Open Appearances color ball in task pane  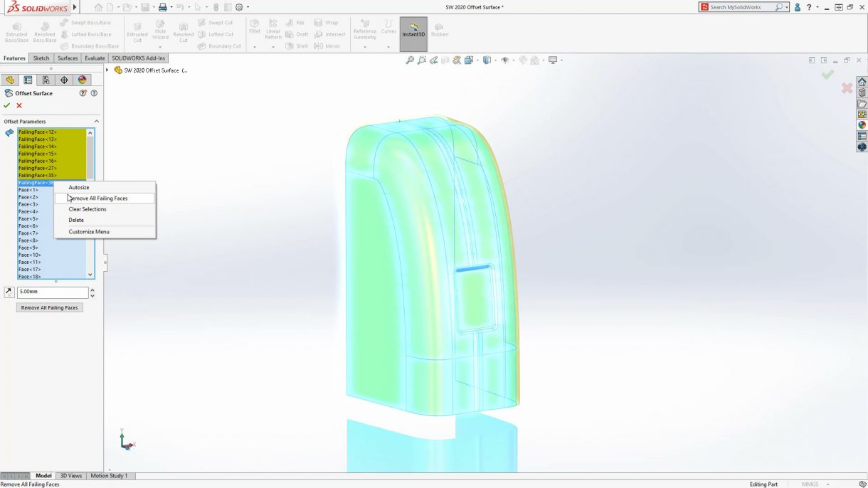862,125
